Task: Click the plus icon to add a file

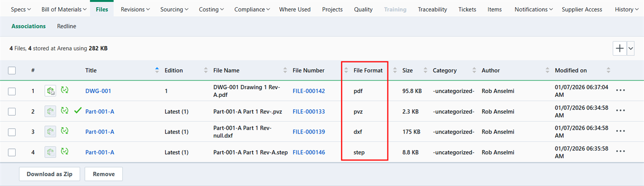Action: [x=620, y=48]
